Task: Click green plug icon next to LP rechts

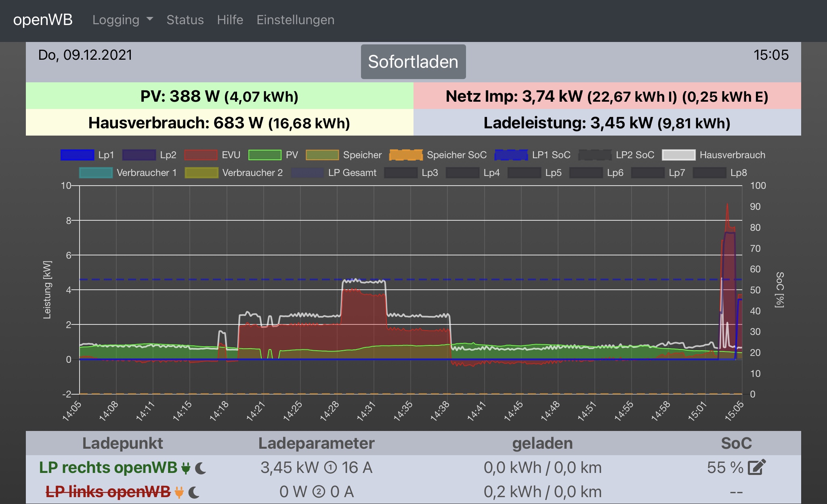Action: click(186, 468)
